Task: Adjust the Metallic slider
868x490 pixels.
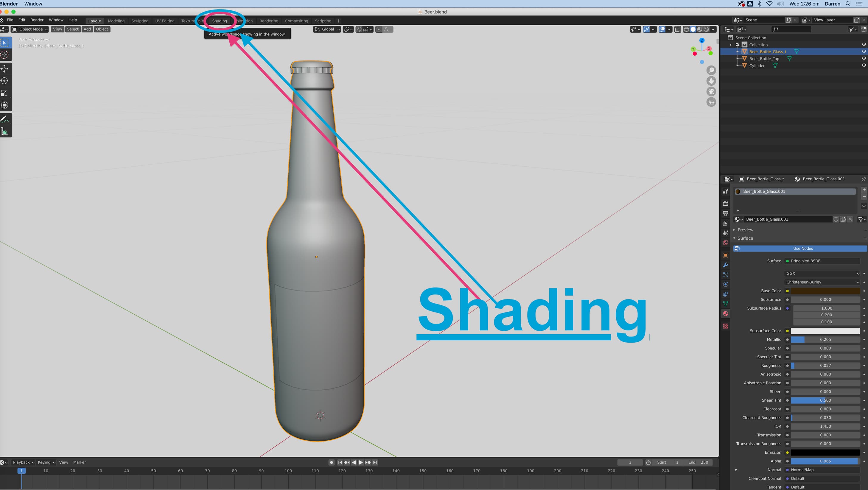Action: pyautogui.click(x=825, y=339)
